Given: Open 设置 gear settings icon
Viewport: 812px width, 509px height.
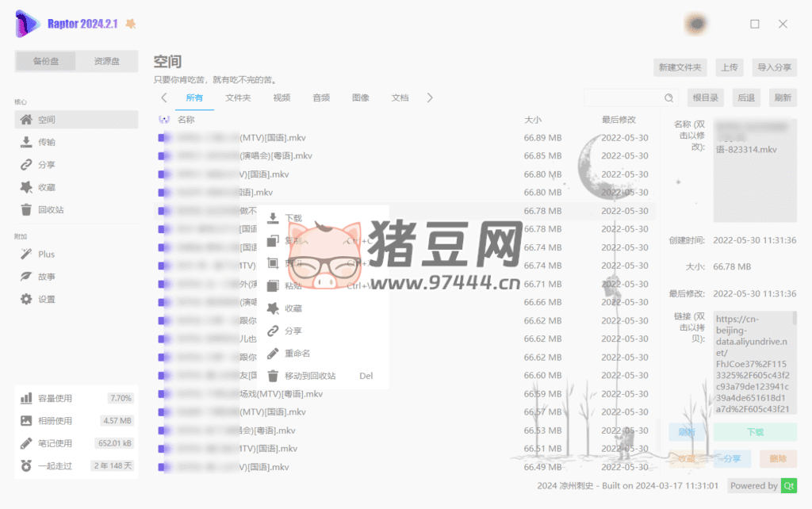Looking at the screenshot, I should click(26, 300).
